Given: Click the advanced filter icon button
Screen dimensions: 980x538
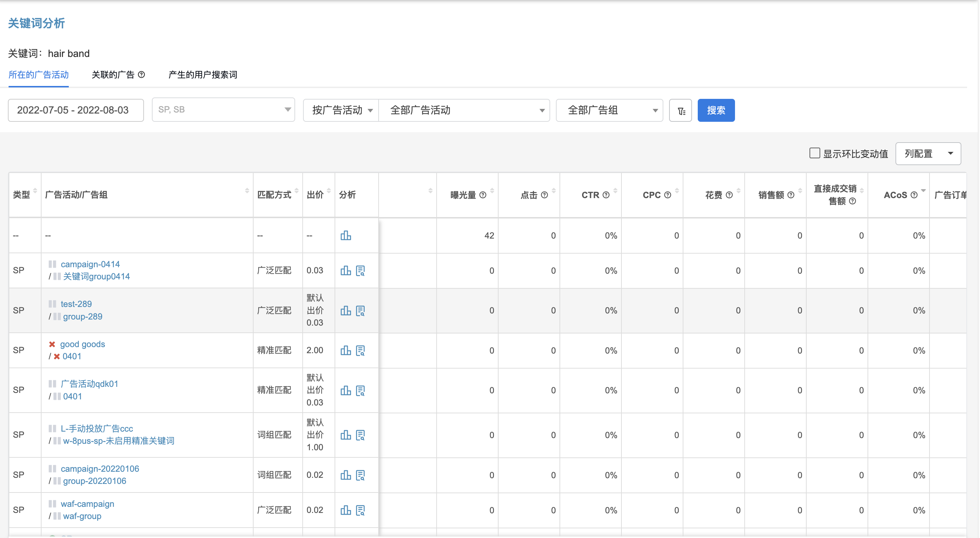Looking at the screenshot, I should pos(680,110).
